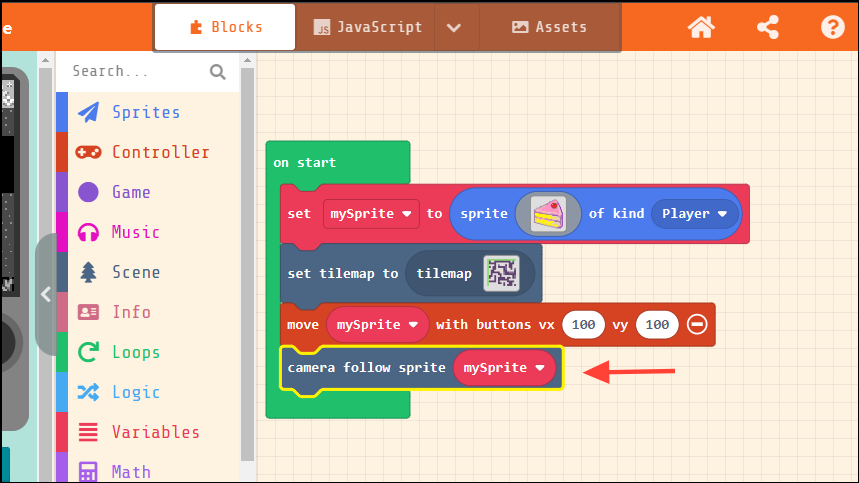Open the Help question mark icon
This screenshot has width=859, height=483.
[x=832, y=27]
